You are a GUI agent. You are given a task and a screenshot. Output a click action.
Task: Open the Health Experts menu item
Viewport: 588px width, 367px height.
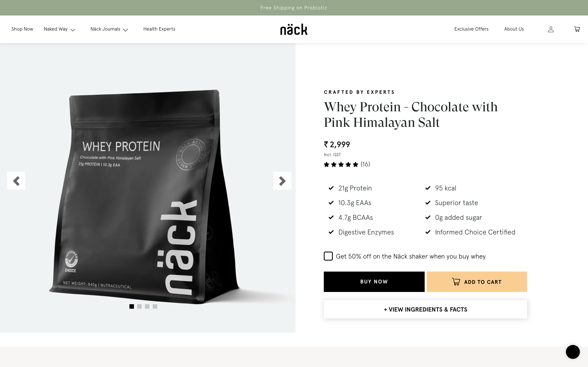[x=159, y=29]
